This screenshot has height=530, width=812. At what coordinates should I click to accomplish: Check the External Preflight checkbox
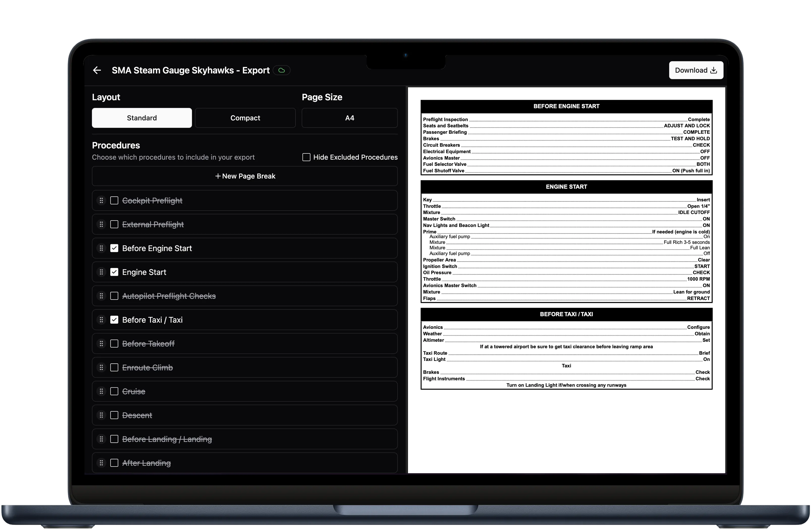tap(114, 225)
